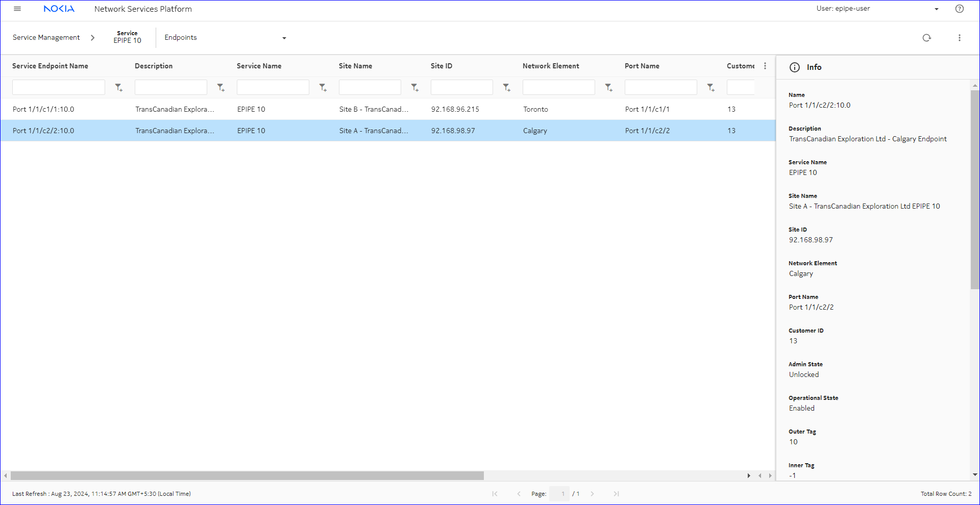Click the help question mark icon
Image resolution: width=980 pixels, height=505 pixels.
click(x=960, y=9)
